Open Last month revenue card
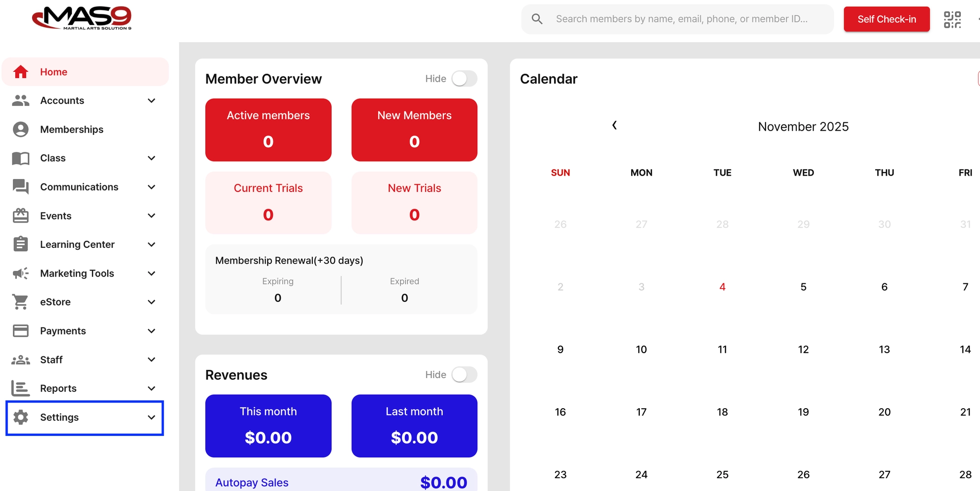980x491 pixels. click(414, 426)
